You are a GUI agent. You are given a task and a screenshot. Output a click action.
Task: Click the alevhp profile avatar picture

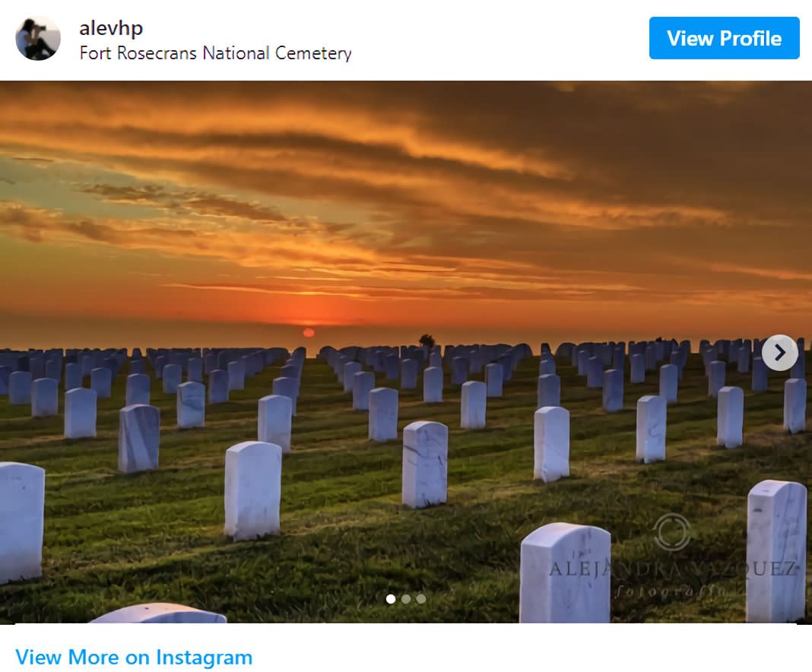point(38,39)
